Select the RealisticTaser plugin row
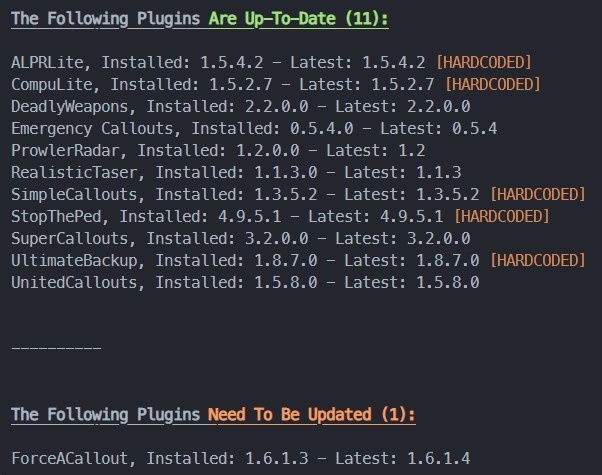Viewport: 602px width, 475px height. (236, 172)
